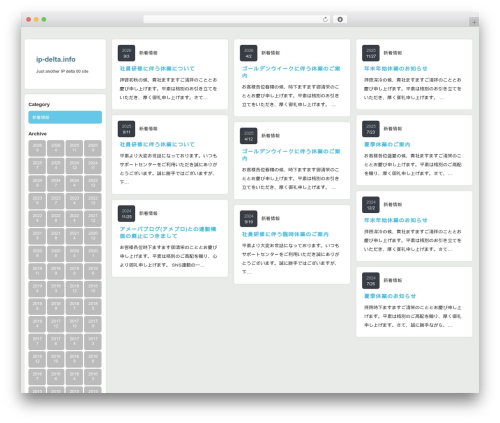Open 年末年始休業のお知らせ post dated 12/2
500x423 pixels.
[396, 220]
